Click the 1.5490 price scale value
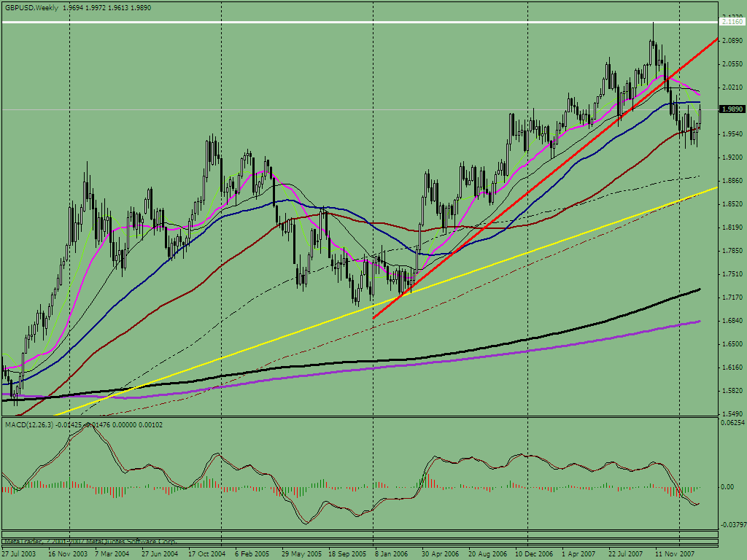Image resolution: width=747 pixels, height=560 pixels. (x=732, y=414)
